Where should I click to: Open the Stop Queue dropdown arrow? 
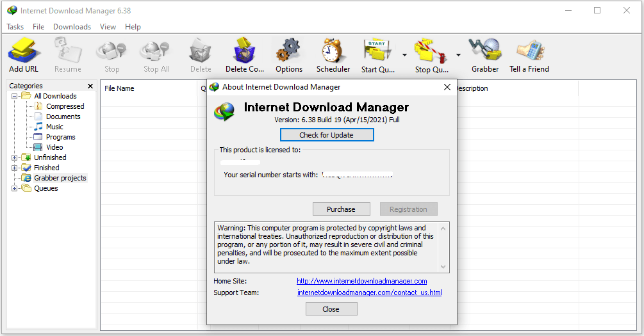pyautogui.click(x=458, y=55)
